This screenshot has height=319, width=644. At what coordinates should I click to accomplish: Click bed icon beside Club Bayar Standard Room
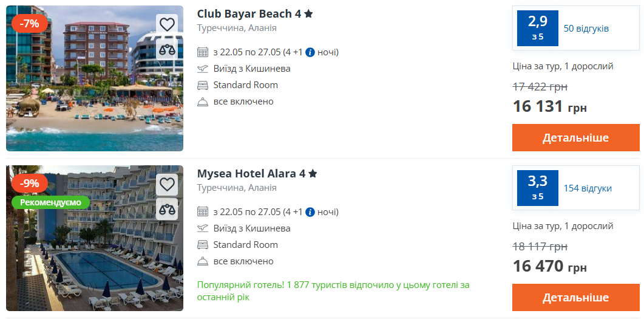coord(203,85)
